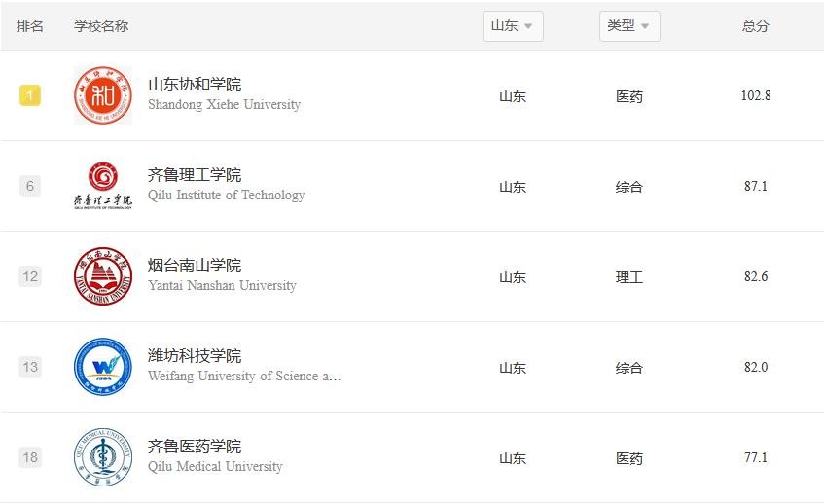
Task: Click the Qilu Institute of Technology logo
Action: click(103, 186)
